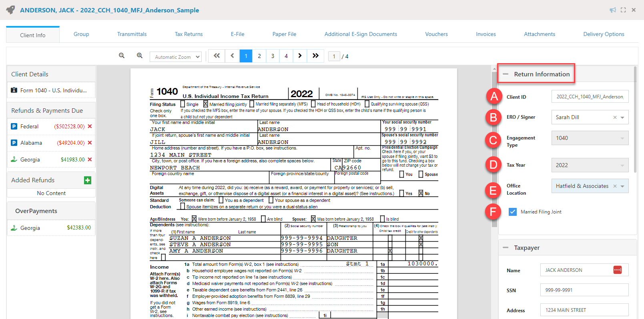Select the Form 1040 - U.S. Individual item
The width and height of the screenshot is (644, 319).
pyautogui.click(x=51, y=90)
